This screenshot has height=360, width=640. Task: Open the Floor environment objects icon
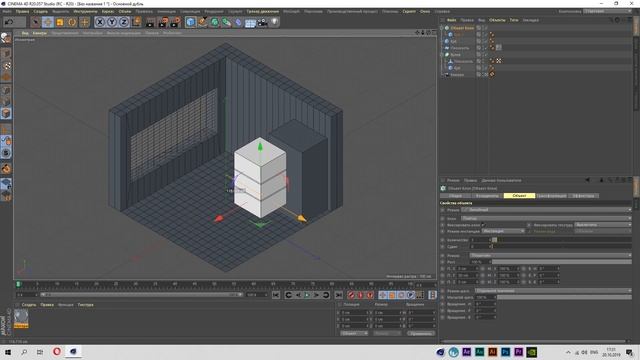(250, 22)
